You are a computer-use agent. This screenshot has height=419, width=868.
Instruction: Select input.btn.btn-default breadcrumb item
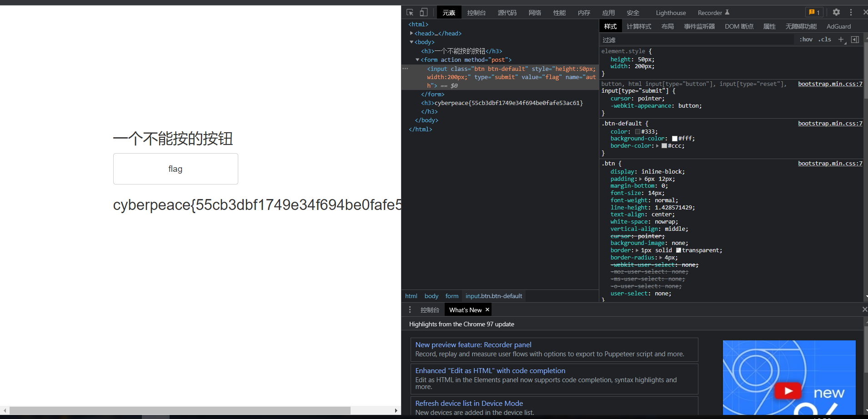[494, 296]
